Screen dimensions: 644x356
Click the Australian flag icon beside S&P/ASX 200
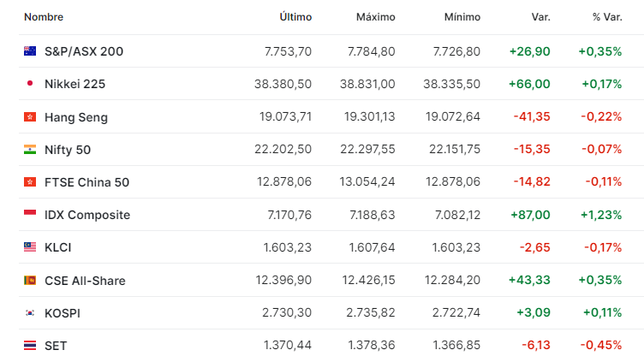(x=30, y=50)
